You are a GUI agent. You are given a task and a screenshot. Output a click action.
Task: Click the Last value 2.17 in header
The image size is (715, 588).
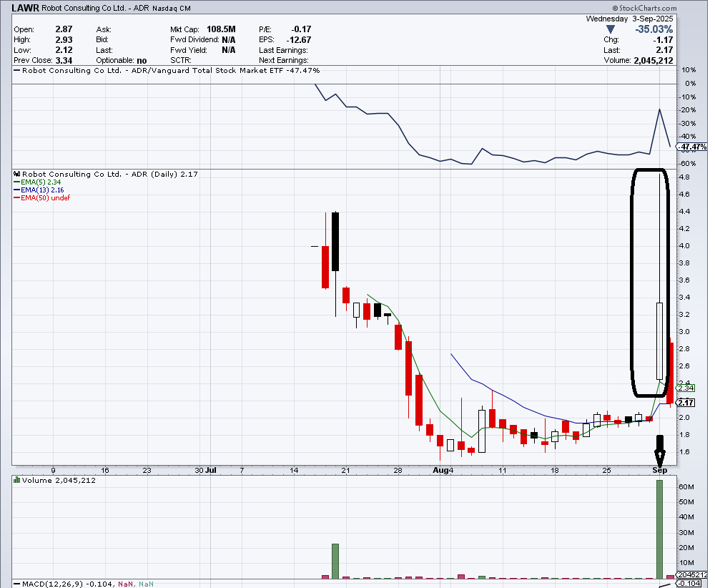tap(664, 50)
